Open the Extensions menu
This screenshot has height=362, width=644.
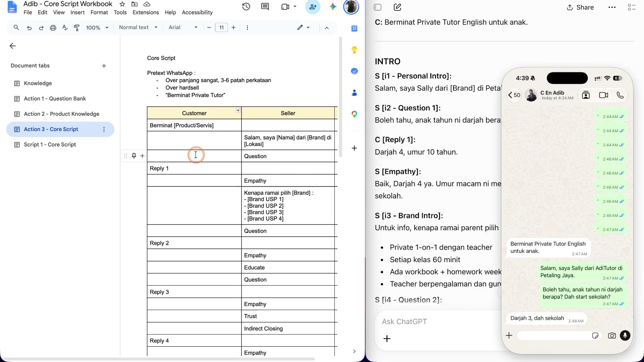[x=146, y=12]
